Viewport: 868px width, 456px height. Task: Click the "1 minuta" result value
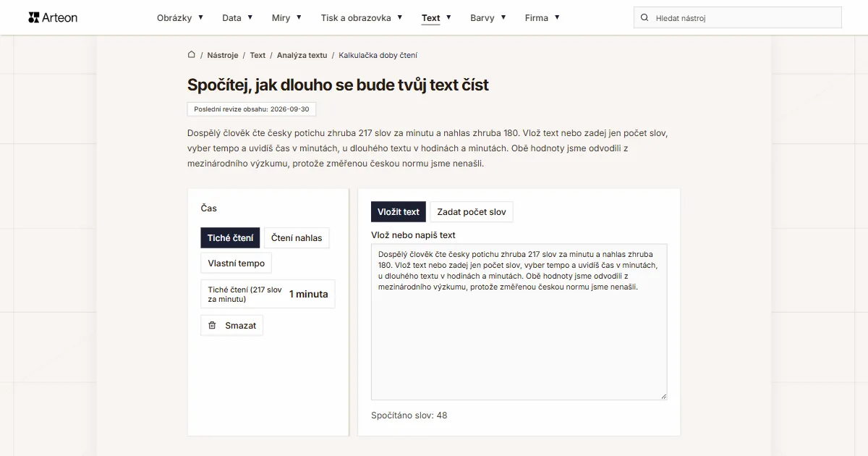pyautogui.click(x=309, y=294)
